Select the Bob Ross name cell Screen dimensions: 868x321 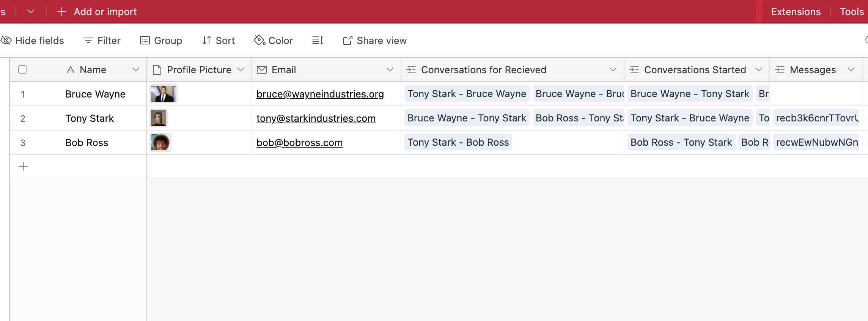pos(87,143)
